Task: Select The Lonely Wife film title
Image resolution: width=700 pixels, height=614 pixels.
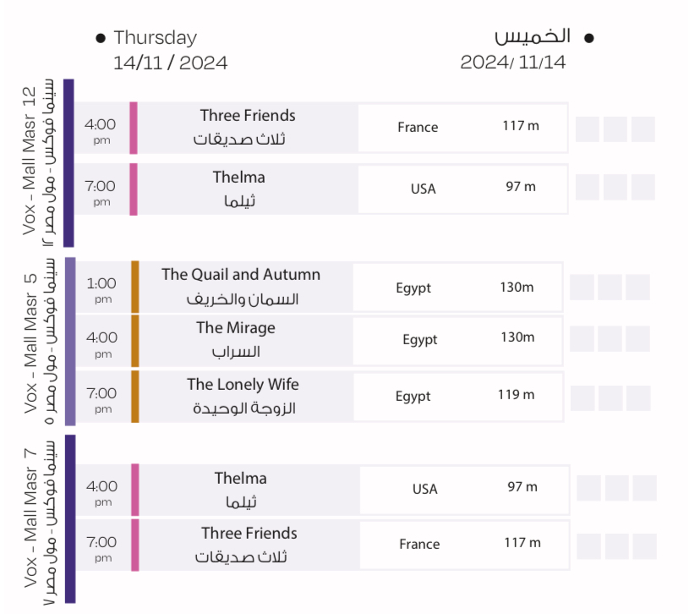Action: click(243, 385)
